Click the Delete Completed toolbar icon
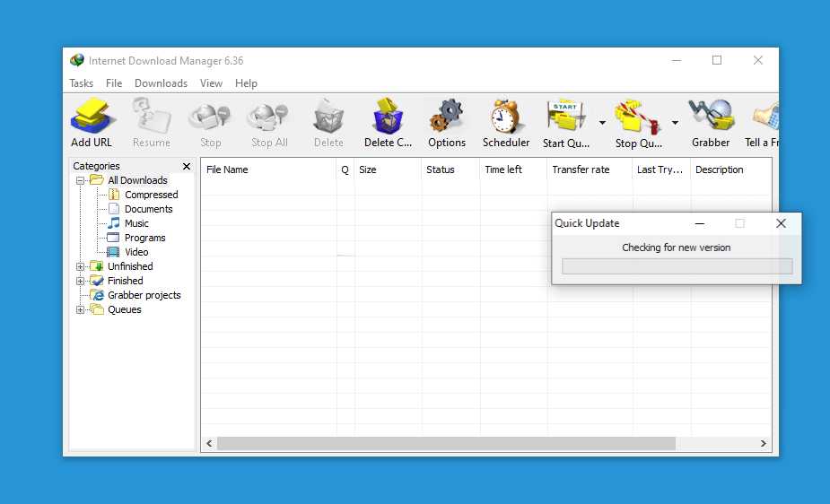830x504 pixels. click(388, 116)
